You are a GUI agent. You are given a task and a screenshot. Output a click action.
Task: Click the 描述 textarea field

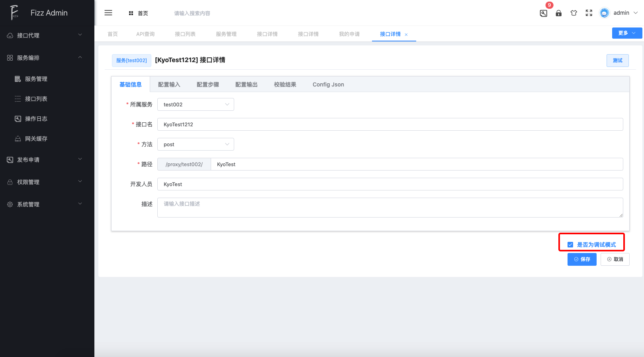click(390, 208)
